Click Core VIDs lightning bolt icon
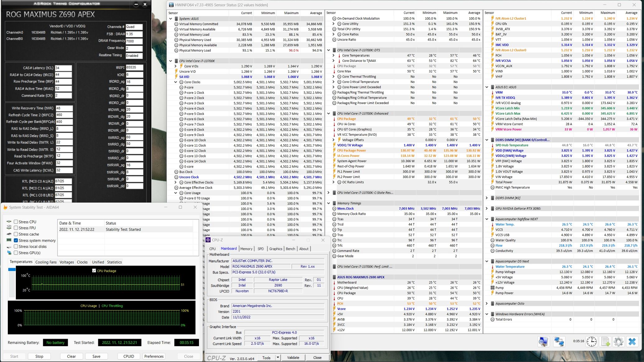 [x=181, y=66]
